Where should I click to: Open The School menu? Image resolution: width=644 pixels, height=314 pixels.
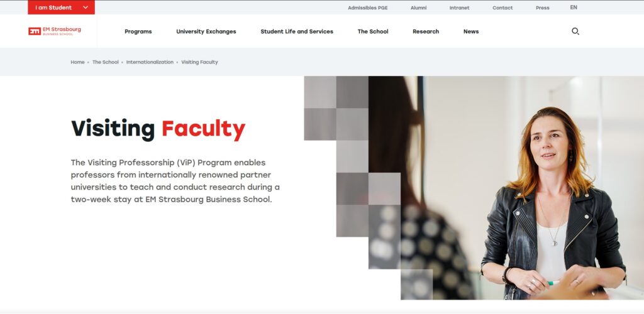(x=373, y=31)
